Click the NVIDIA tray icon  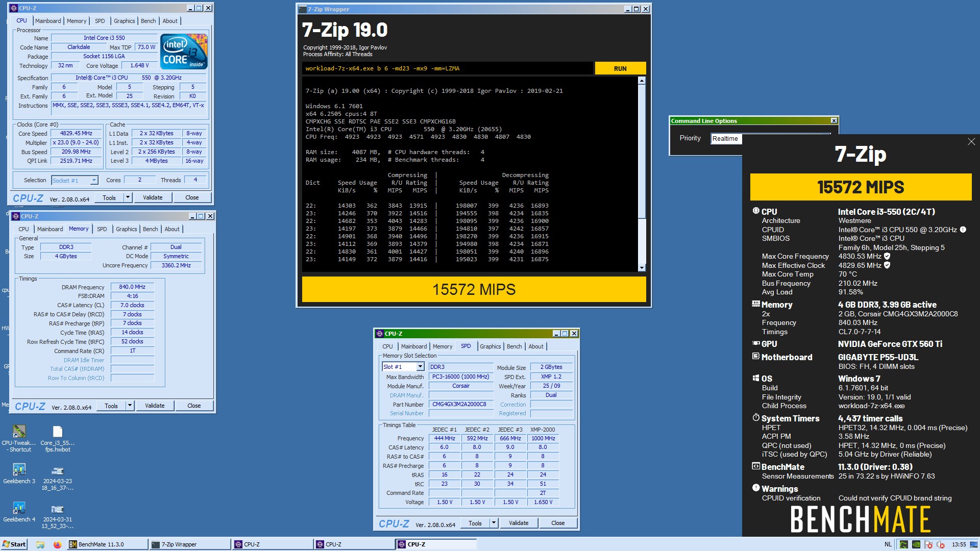click(916, 544)
